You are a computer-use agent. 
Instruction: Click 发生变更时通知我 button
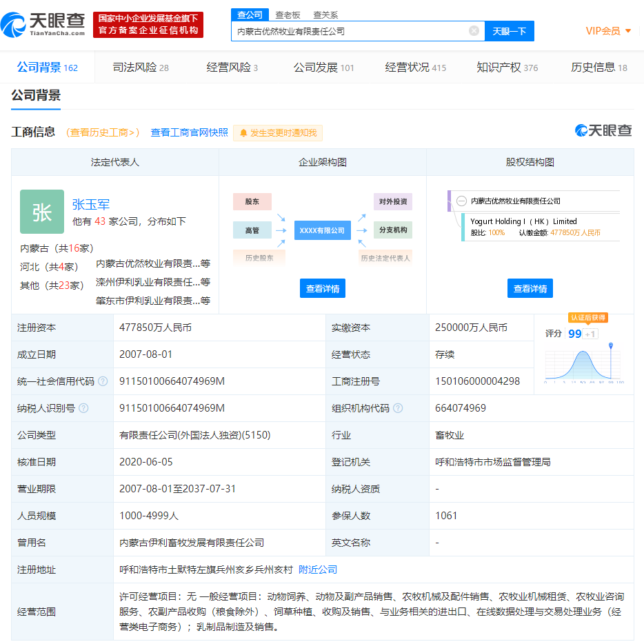[278, 132]
